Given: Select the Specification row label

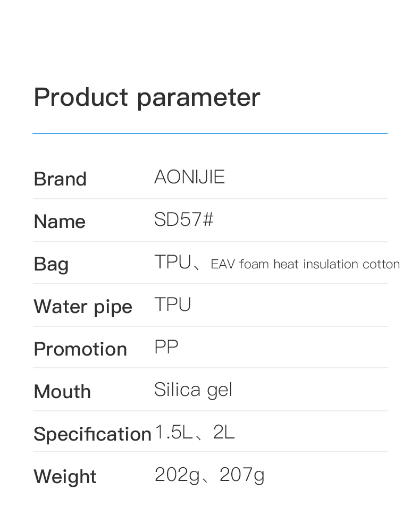Looking at the screenshot, I should point(93,434).
